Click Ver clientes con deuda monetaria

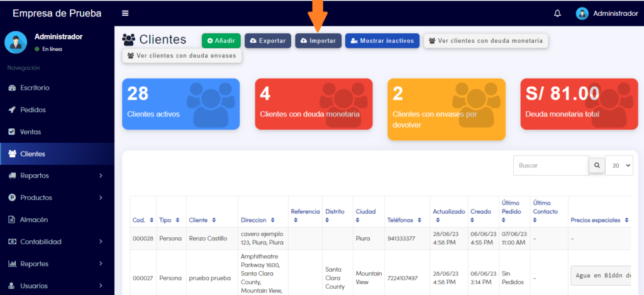click(x=486, y=41)
